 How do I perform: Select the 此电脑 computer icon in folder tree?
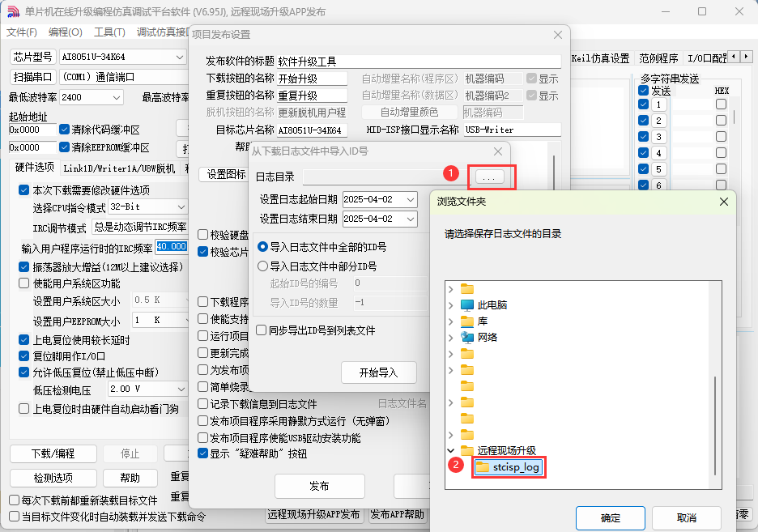click(467, 305)
